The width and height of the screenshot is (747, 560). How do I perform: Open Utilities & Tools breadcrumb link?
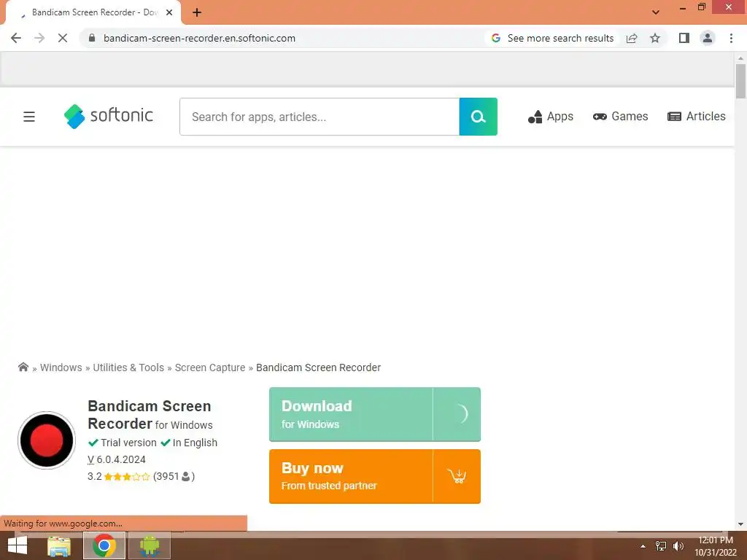tap(128, 367)
